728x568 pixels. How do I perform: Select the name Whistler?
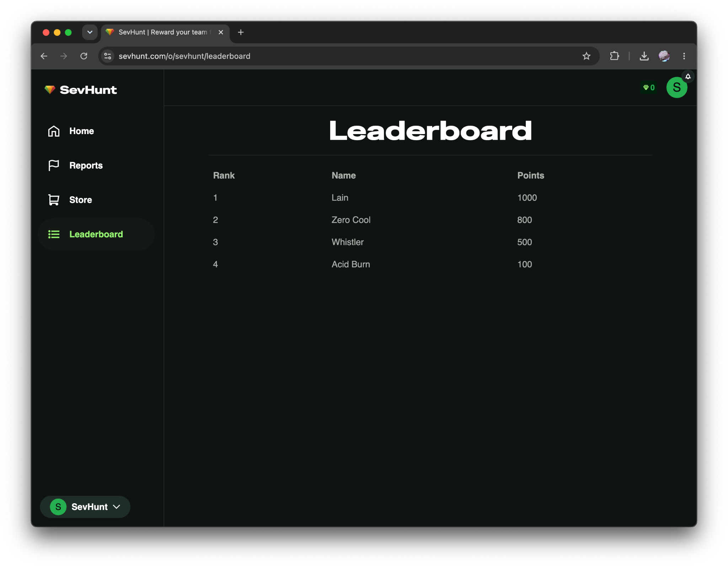(348, 242)
